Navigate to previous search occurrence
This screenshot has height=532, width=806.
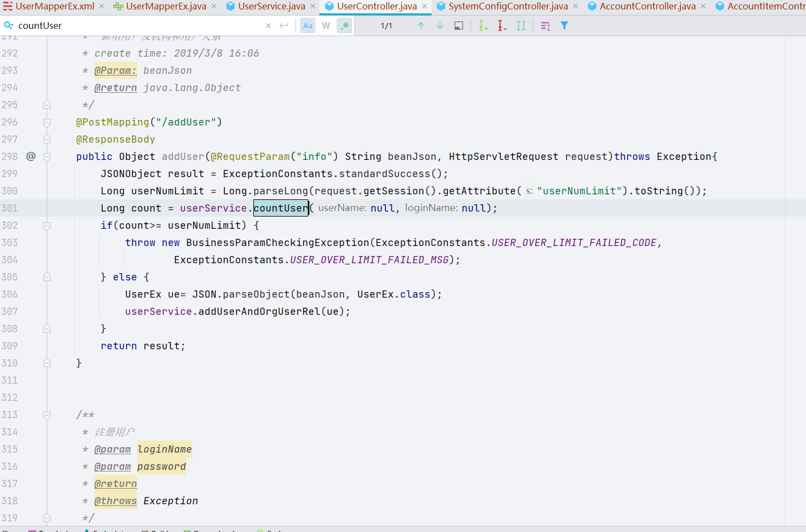pos(421,25)
